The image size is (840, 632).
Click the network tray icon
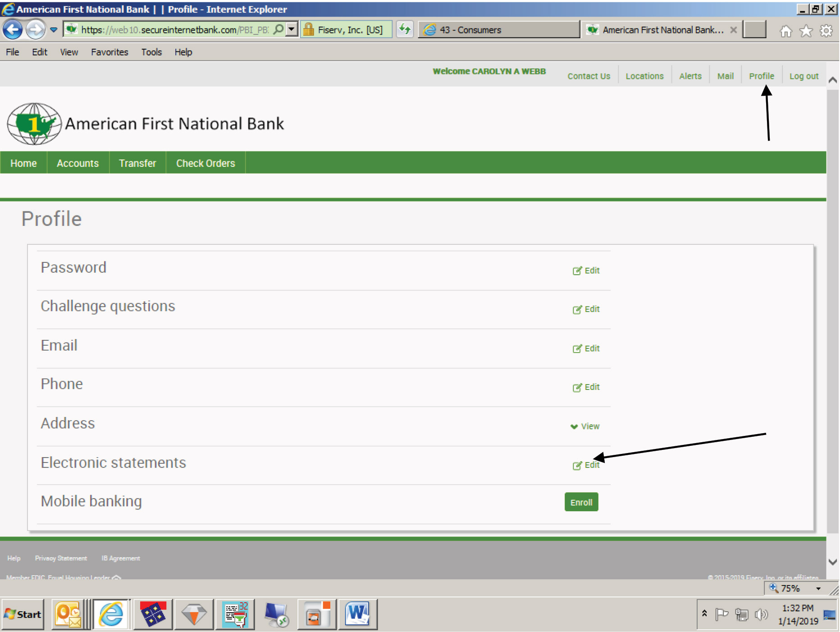(x=742, y=614)
